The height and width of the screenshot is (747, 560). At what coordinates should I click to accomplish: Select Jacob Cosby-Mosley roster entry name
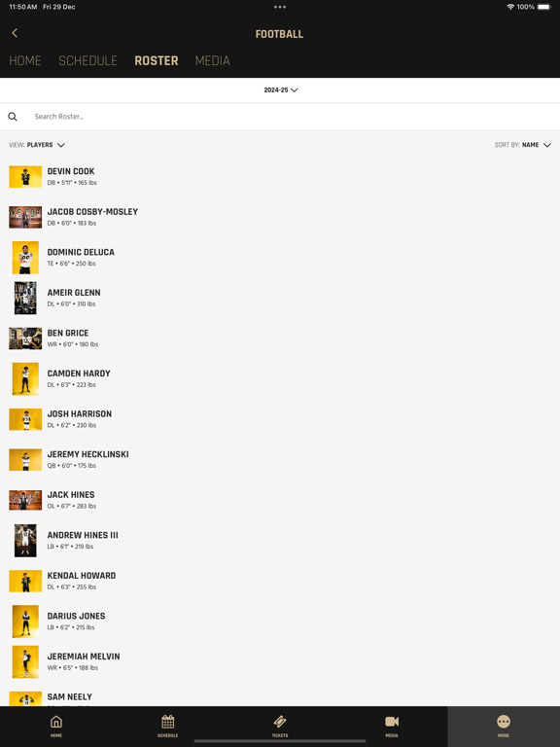pyautogui.click(x=92, y=211)
